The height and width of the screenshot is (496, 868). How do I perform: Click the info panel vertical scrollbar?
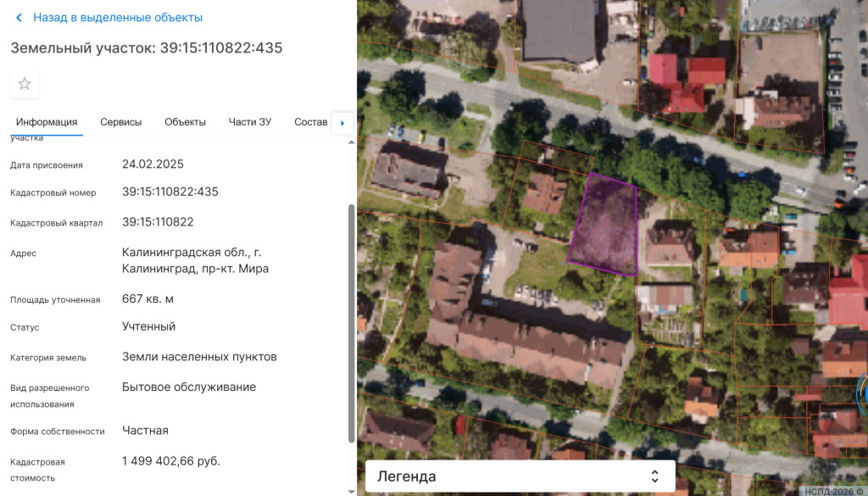[352, 322]
